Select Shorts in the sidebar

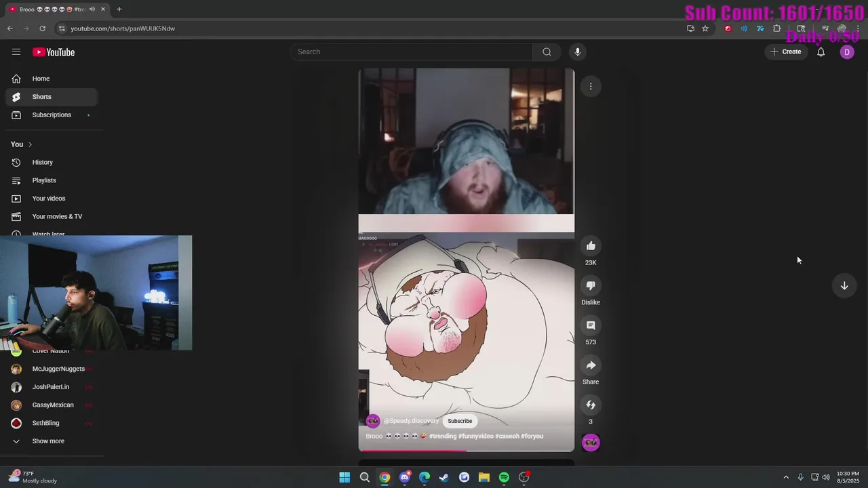[52, 97]
